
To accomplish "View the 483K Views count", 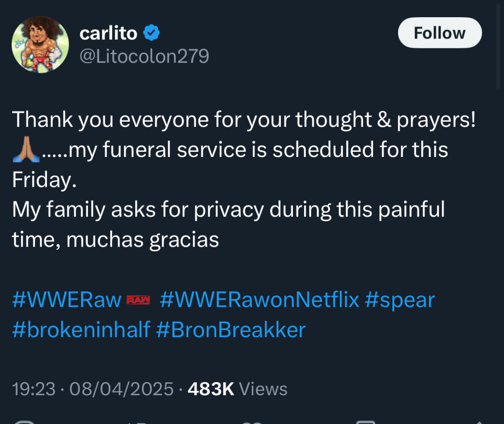I will point(237,389).
